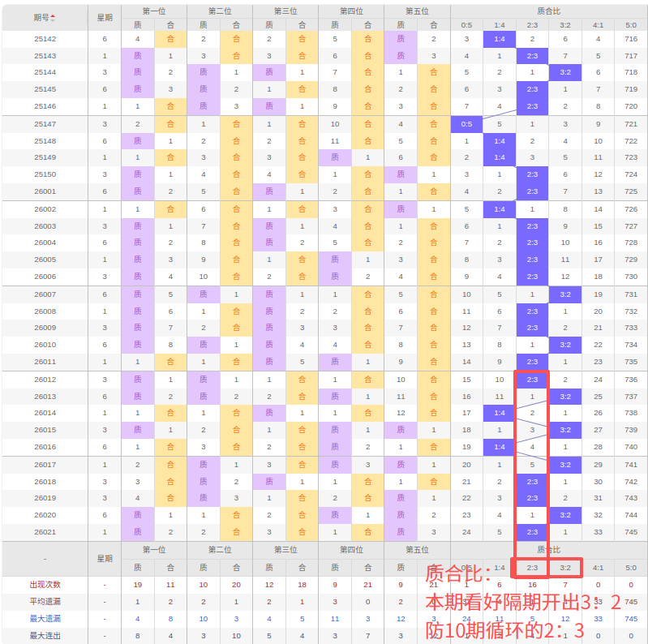Click the bottom 3:2 header in the red box
The height and width of the screenshot is (644, 648).
point(565,568)
